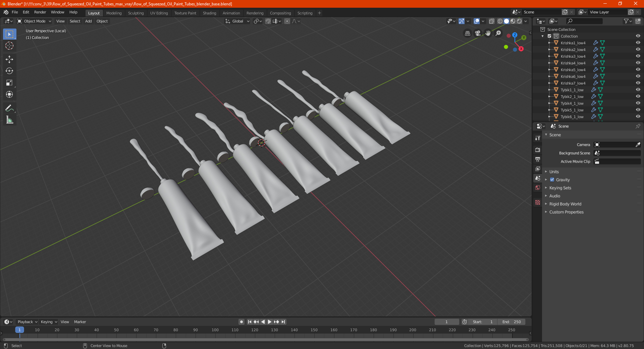Switch to material preview shading
Screen dimensions: 644x349
(x=513, y=21)
